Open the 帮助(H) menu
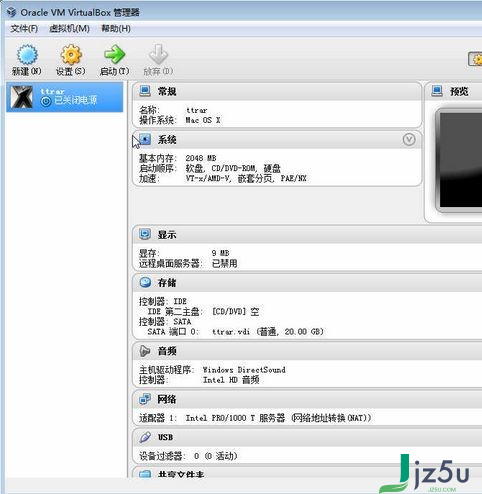 pyautogui.click(x=116, y=29)
